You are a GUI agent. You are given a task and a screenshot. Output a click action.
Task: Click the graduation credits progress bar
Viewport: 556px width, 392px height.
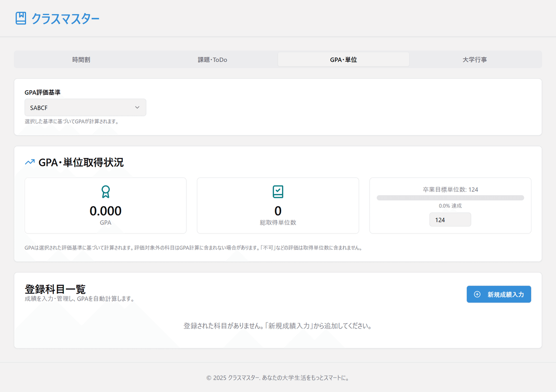450,198
